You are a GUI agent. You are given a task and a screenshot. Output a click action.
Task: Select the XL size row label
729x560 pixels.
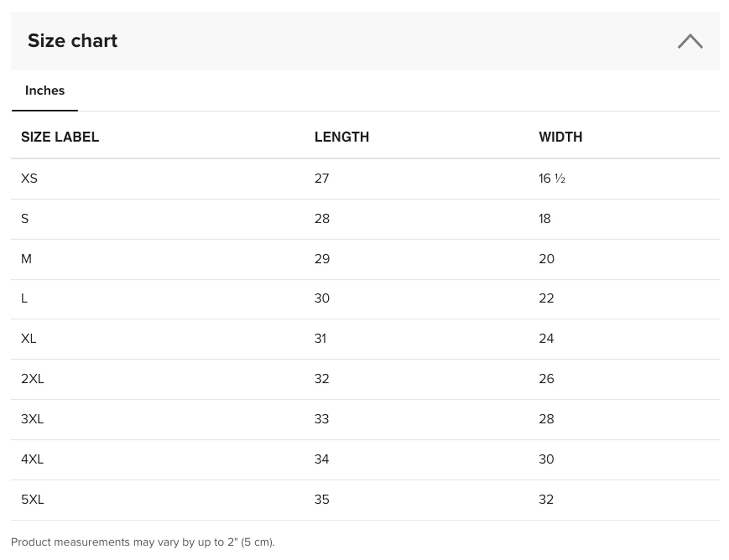click(29, 339)
